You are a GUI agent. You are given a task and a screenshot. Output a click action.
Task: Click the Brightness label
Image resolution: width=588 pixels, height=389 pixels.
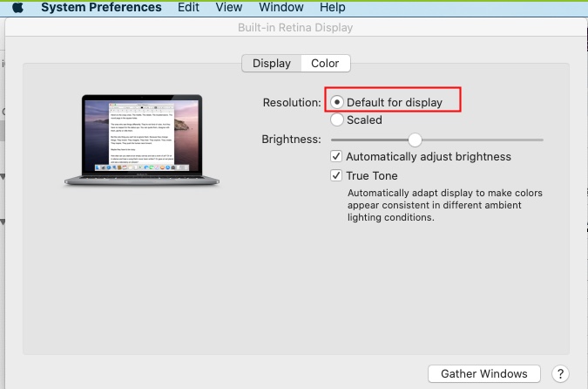pos(291,140)
